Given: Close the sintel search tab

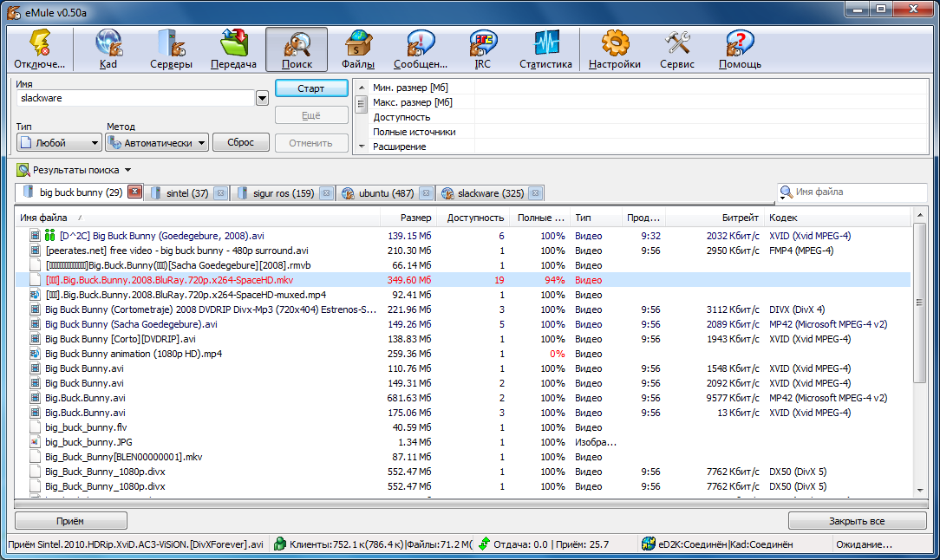Looking at the screenshot, I should 220,192.
